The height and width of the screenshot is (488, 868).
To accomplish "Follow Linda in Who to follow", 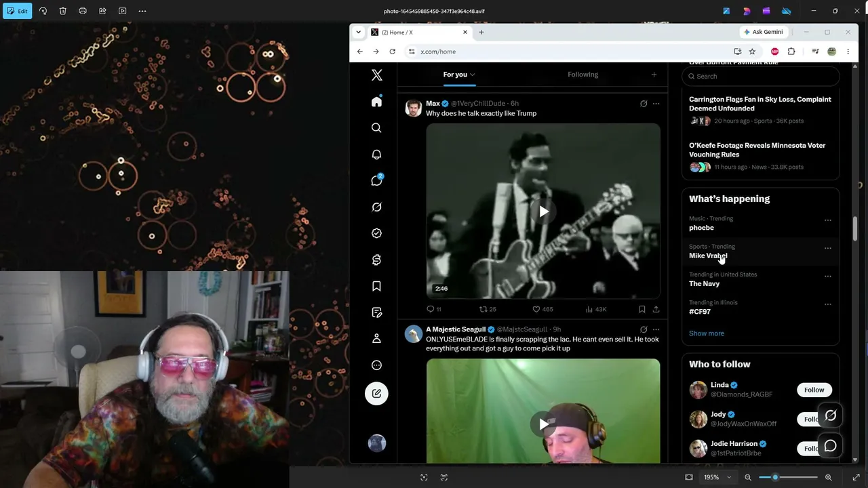I will coord(814,390).
